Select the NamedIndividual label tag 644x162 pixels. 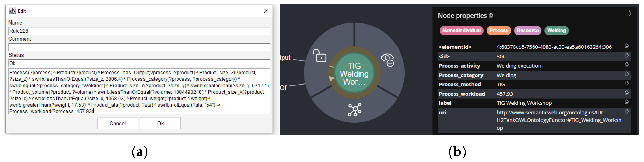[x=461, y=30]
